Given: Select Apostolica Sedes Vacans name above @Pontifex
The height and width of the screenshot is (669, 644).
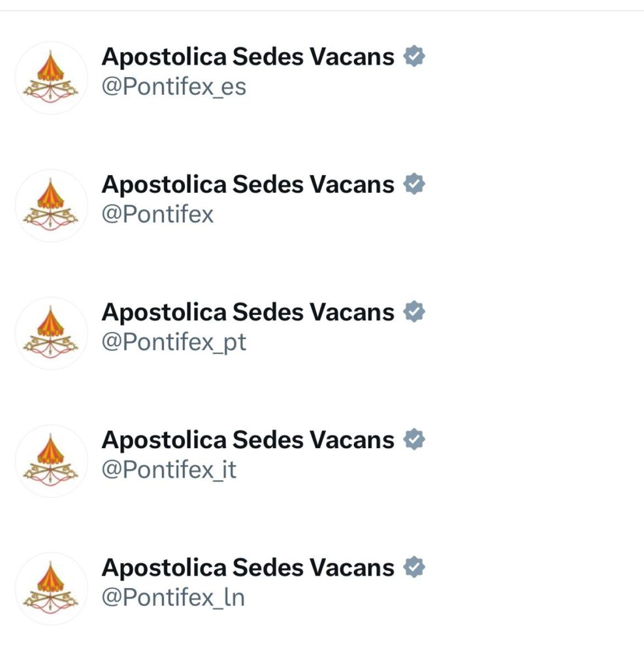Looking at the screenshot, I should click(248, 185).
